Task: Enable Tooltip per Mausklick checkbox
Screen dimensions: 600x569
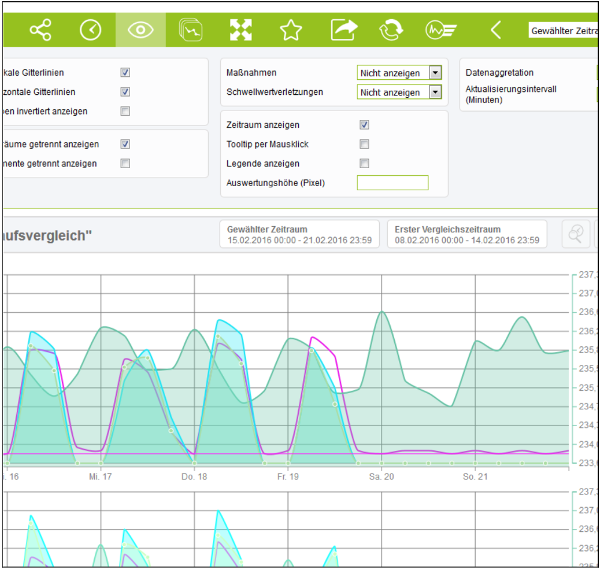Action: [x=364, y=144]
